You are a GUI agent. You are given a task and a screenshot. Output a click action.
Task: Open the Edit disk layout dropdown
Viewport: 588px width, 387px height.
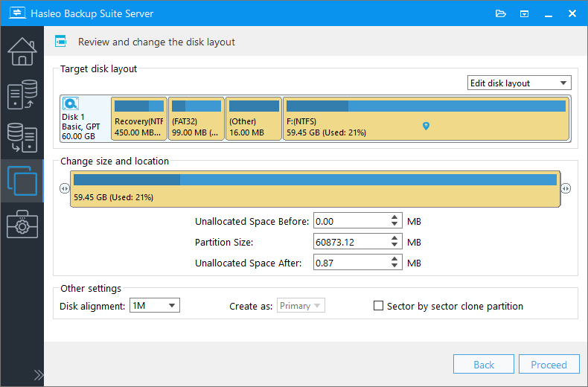point(519,83)
